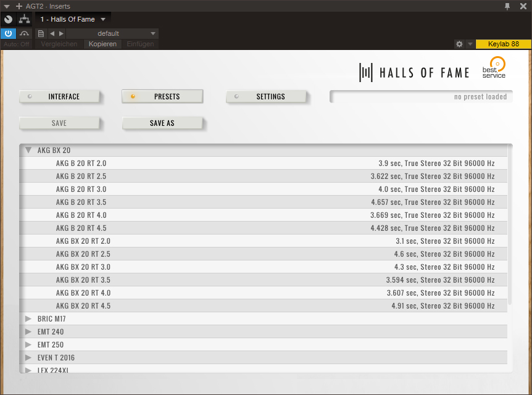
Task: Select preset AKG BX 20 RT 4.5
Action: [264, 306]
